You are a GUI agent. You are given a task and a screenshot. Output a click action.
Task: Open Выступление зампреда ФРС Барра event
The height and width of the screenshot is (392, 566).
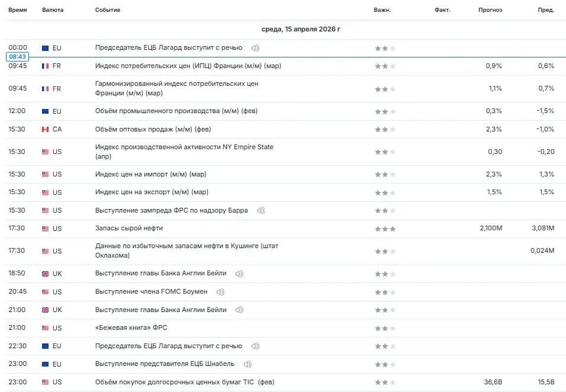click(172, 210)
